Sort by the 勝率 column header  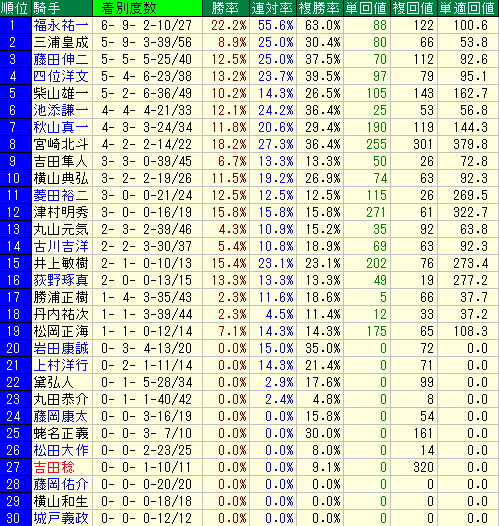click(226, 8)
